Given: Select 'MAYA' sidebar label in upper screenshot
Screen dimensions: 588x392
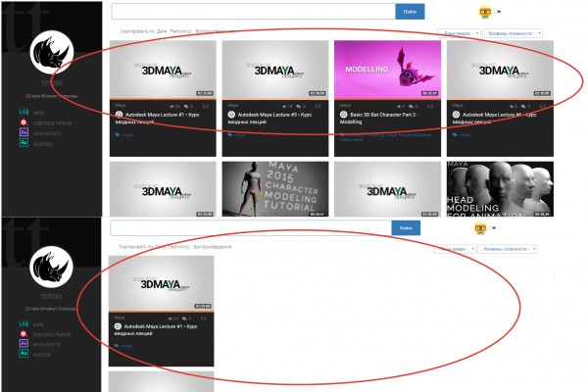Looking at the screenshot, I should click(38, 113).
